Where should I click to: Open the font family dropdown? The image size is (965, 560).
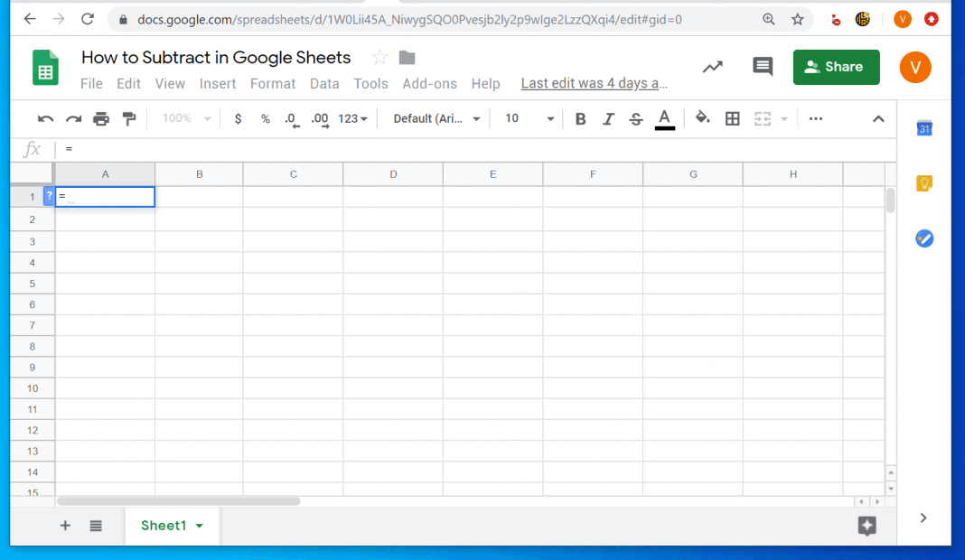(x=434, y=118)
